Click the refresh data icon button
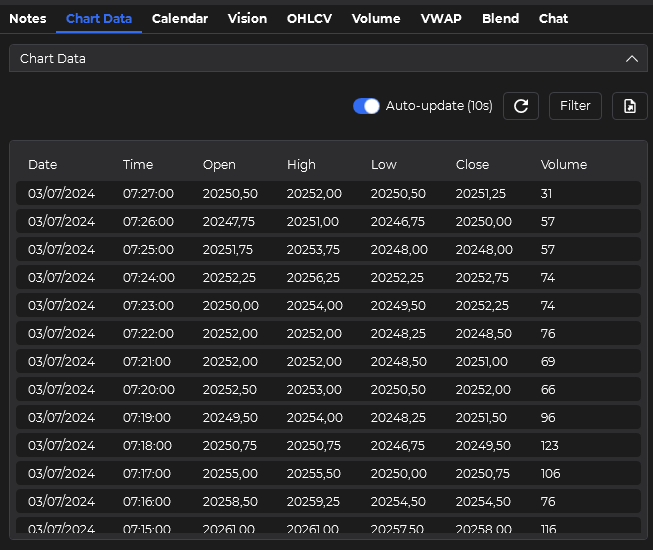This screenshot has width=653, height=550. click(x=521, y=106)
